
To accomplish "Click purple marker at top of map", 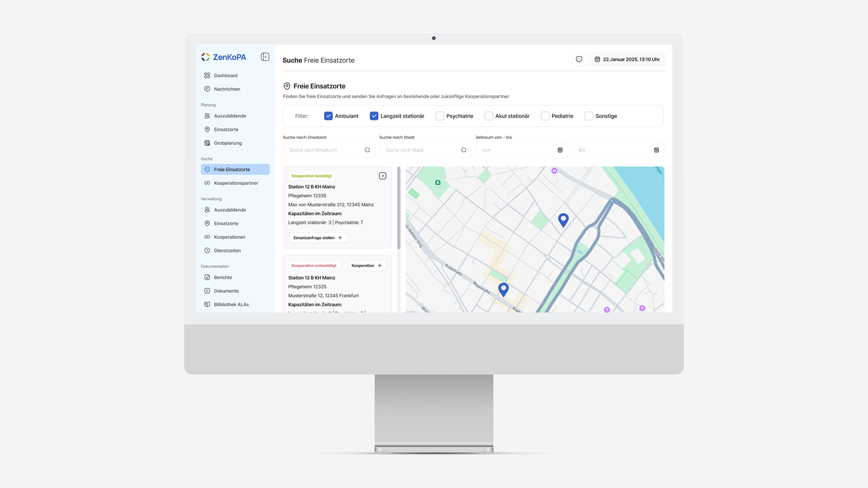I will 554,171.
